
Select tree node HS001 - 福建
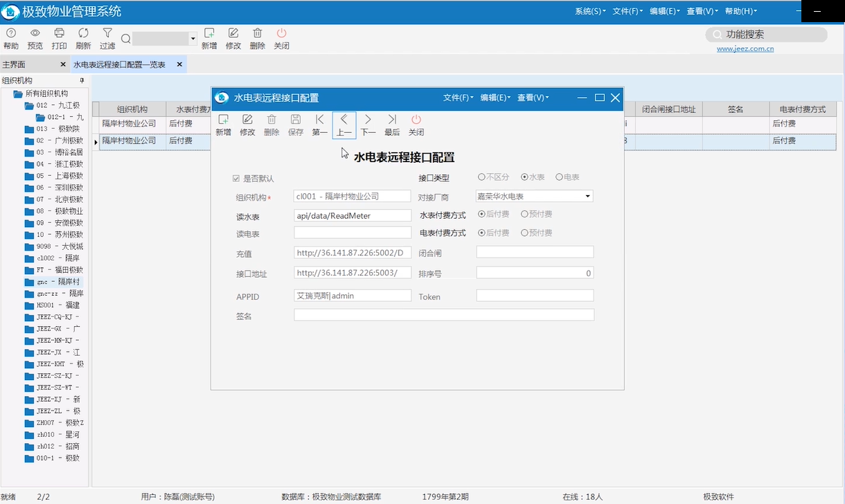[57, 305]
